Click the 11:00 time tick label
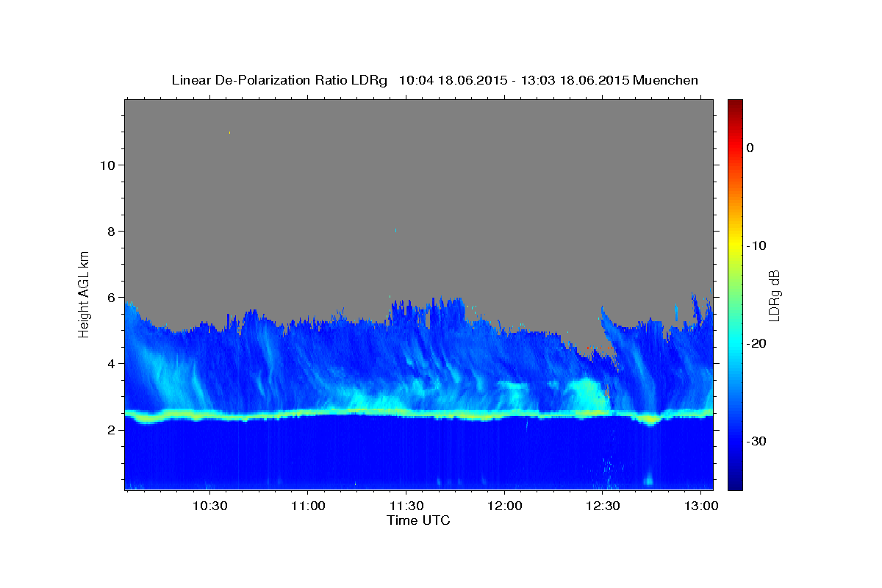Image resolution: width=882 pixels, height=588 pixels. coord(308,506)
